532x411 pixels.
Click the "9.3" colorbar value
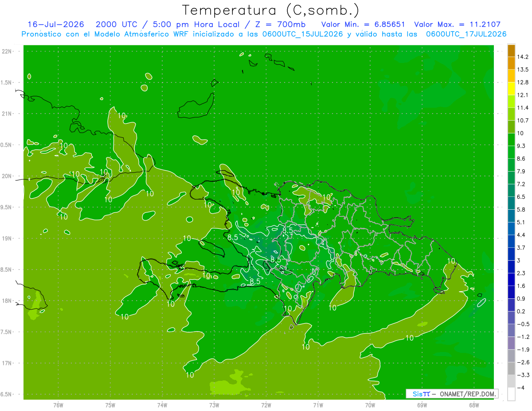click(521, 146)
